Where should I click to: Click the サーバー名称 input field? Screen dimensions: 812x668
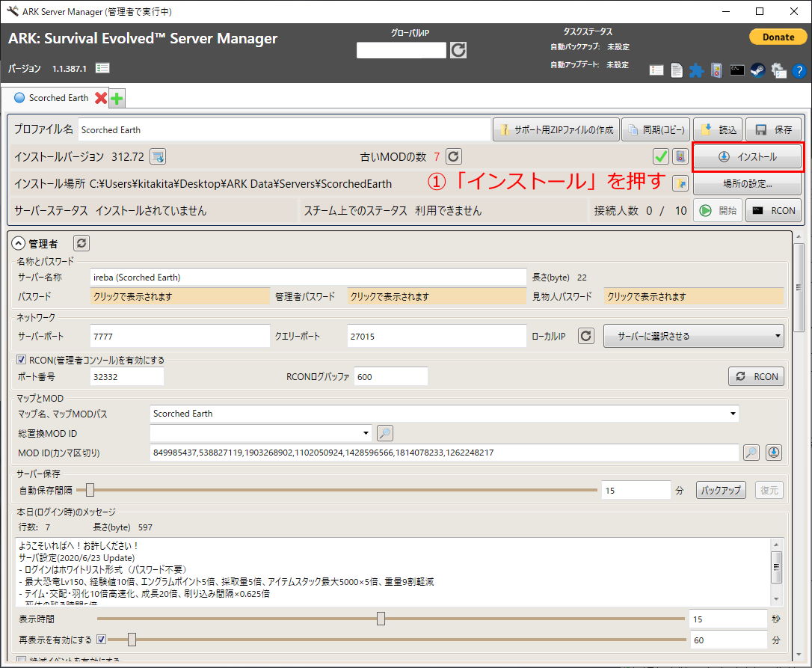point(308,278)
